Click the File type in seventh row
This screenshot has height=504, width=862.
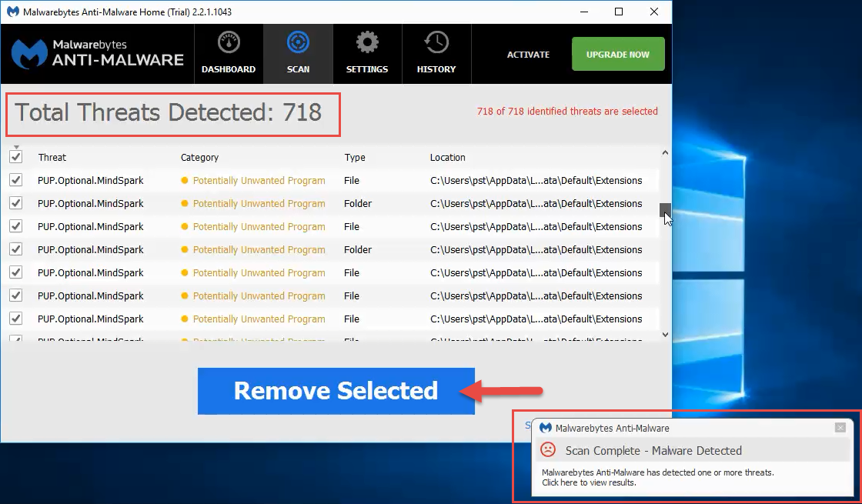coord(352,319)
